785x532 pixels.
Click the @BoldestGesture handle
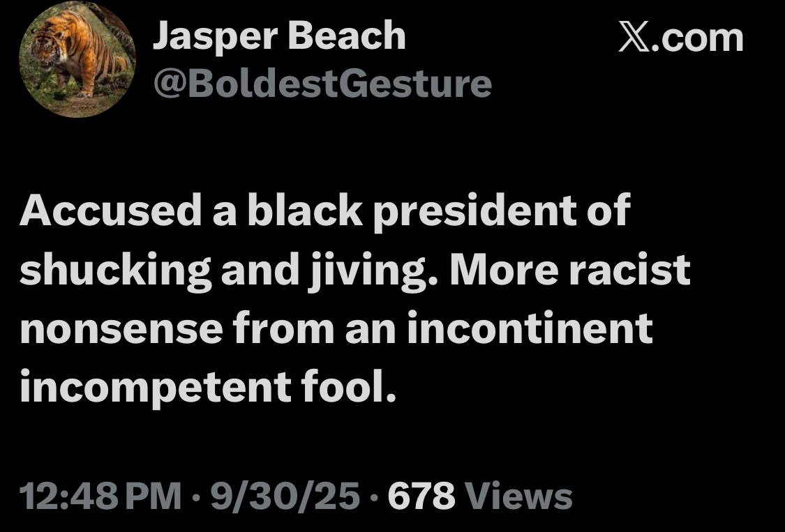pos(322,84)
